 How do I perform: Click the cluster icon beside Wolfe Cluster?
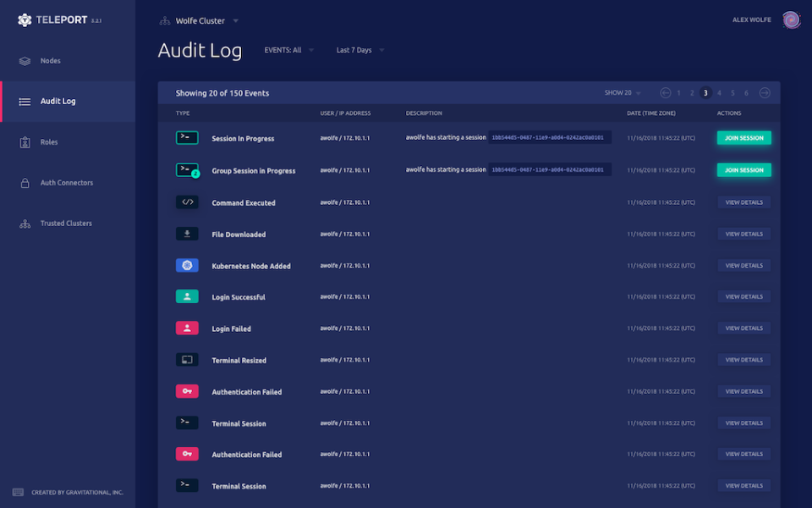(165, 20)
